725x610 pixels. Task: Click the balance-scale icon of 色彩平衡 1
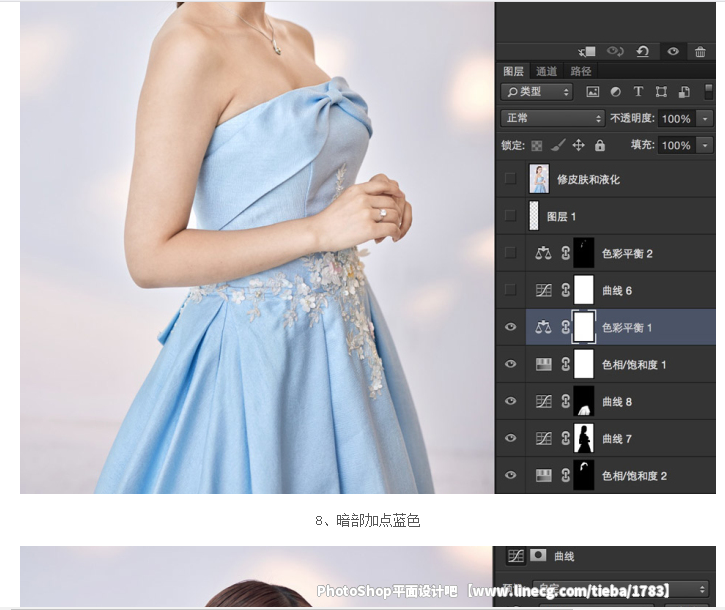[544, 327]
